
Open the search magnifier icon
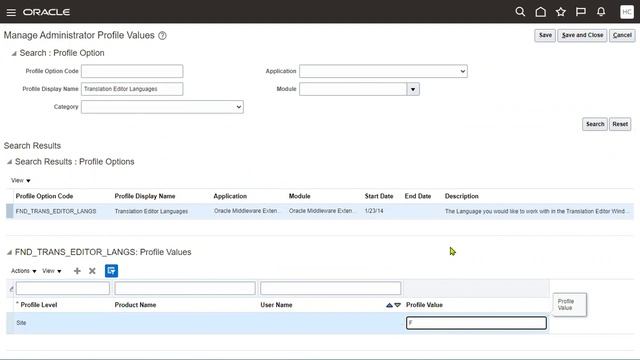click(520, 12)
